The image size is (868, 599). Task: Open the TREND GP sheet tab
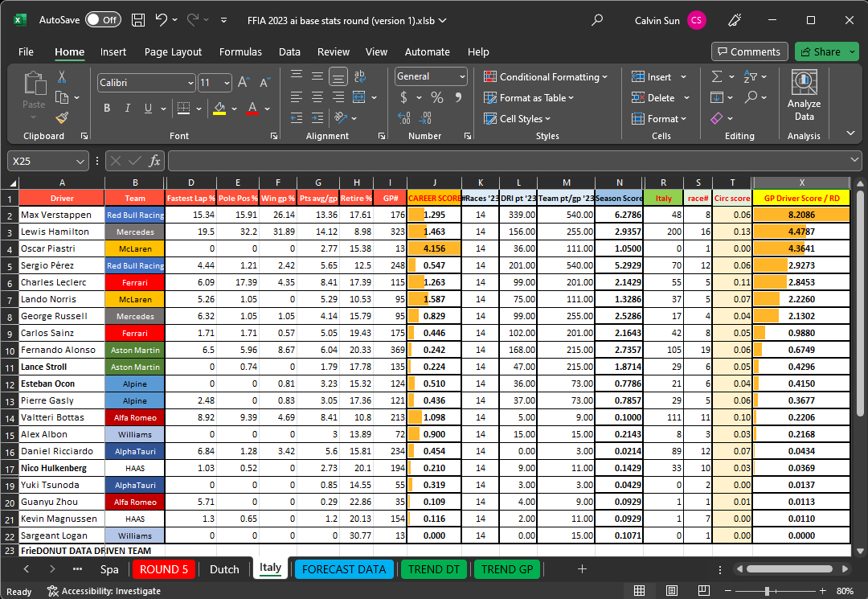[x=507, y=569]
